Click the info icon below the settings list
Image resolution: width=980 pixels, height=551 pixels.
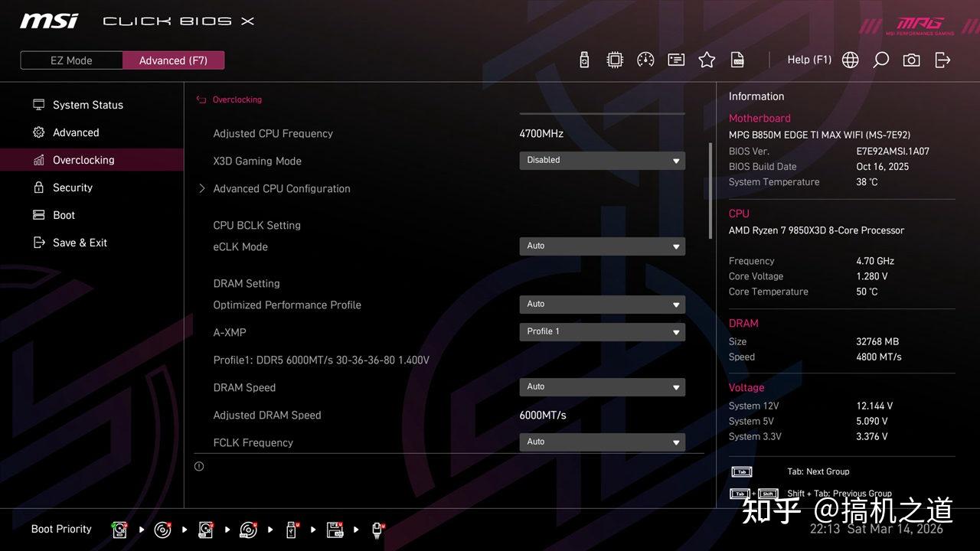[199, 466]
